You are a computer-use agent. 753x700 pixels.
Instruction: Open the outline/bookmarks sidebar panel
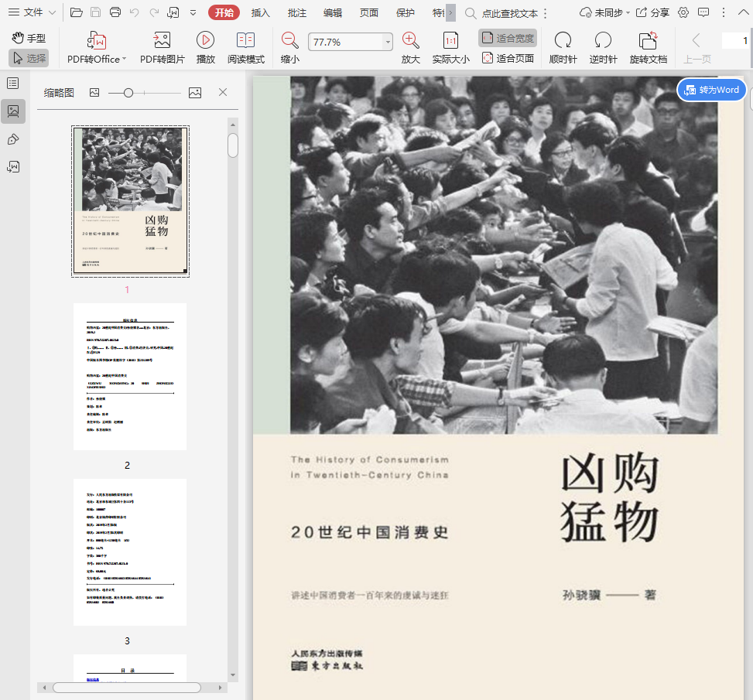point(13,84)
